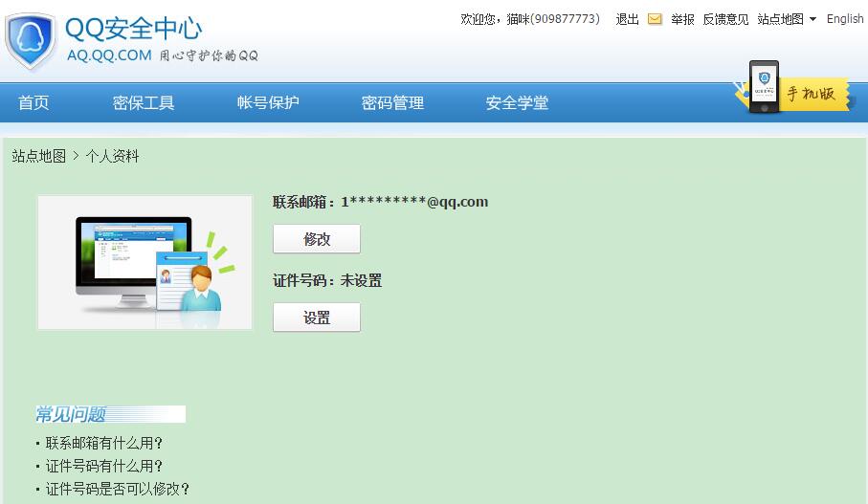Open FAQ 证件号码有什么用?
This screenshot has width=868, height=504.
click(104, 467)
